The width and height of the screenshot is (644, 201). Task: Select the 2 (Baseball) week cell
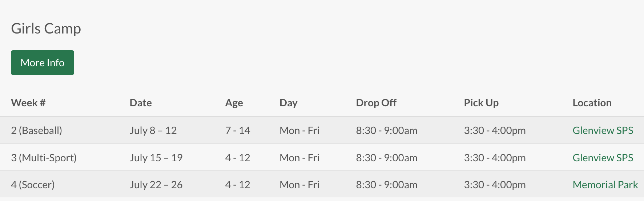click(x=37, y=130)
